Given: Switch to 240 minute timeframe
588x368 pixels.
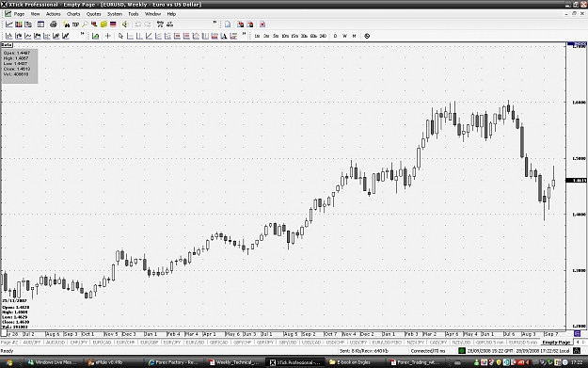Looking at the screenshot, I should [323, 36].
